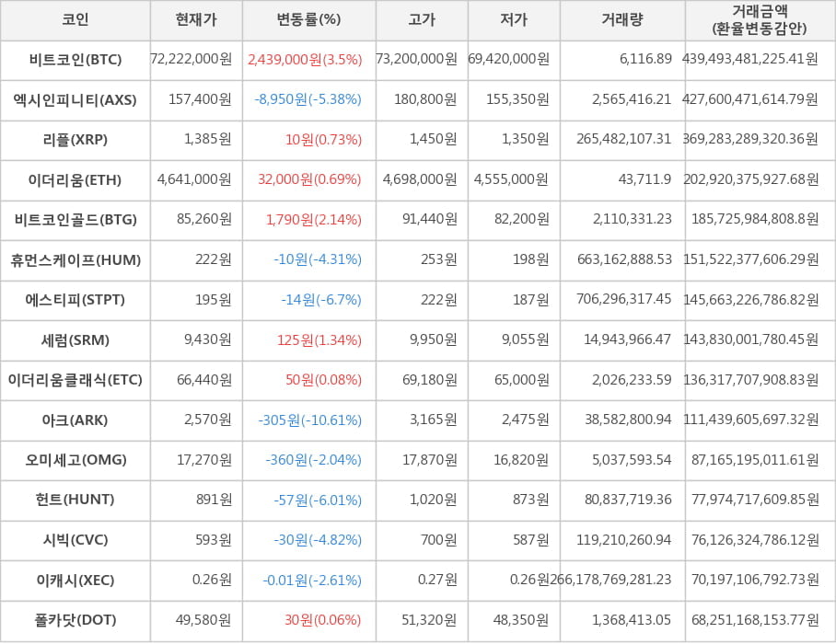Click XEC volume 266,178,769,281.23
This screenshot has height=644, width=836.
pos(611,580)
